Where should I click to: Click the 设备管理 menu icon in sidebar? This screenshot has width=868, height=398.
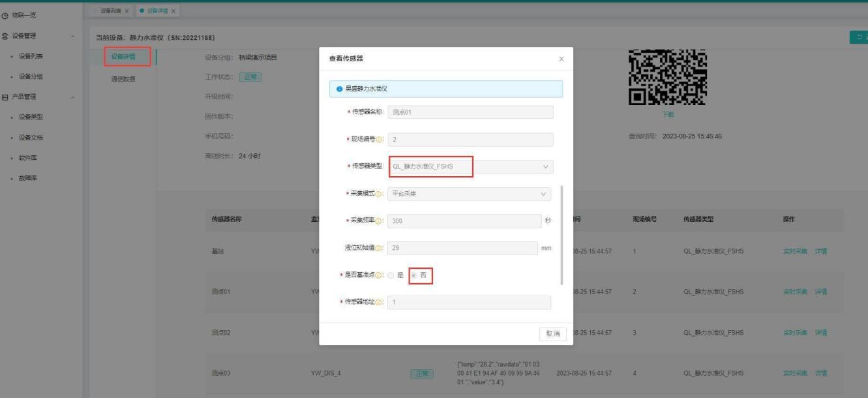(5, 35)
